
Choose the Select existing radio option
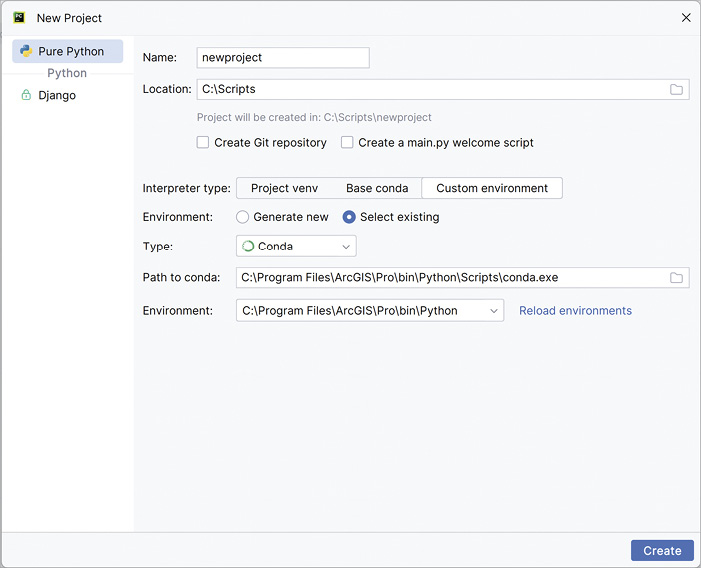coord(349,217)
